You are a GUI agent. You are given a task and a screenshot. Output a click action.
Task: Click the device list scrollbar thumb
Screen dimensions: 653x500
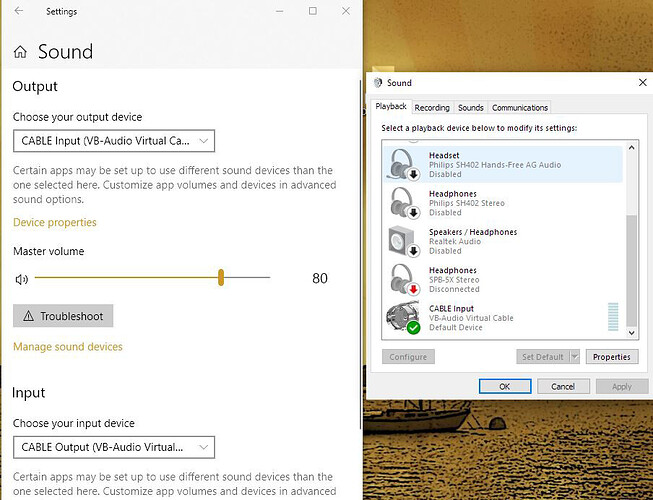click(631, 271)
